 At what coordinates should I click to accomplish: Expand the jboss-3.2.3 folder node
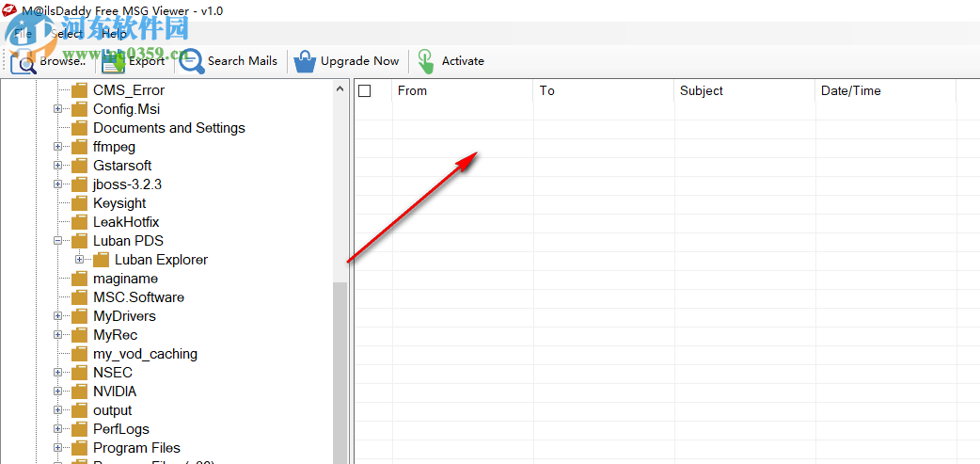[58, 184]
